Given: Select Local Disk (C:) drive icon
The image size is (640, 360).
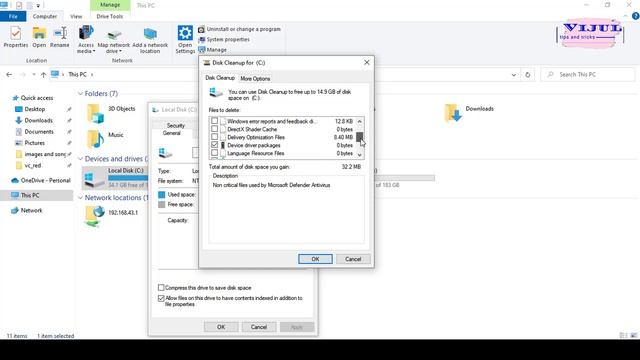Looking at the screenshot, I should click(94, 179).
